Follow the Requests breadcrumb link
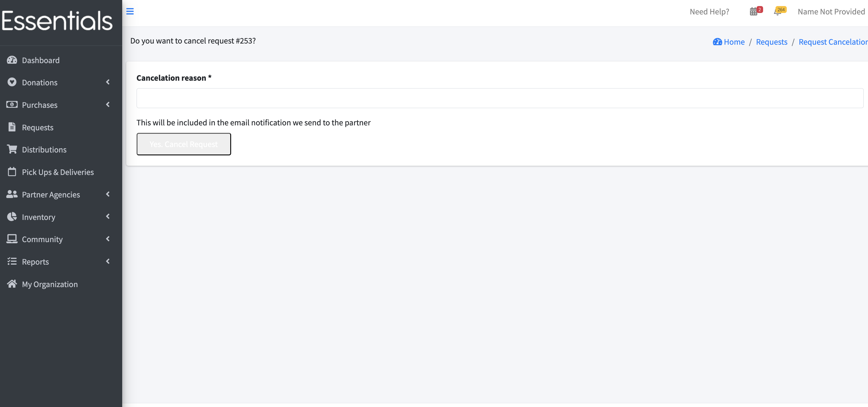The height and width of the screenshot is (407, 868). click(772, 42)
